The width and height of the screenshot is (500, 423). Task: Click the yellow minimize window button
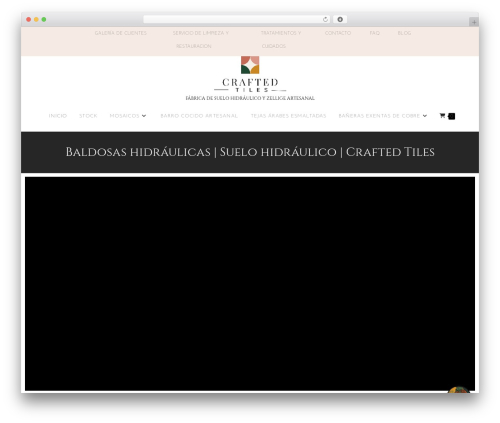(36, 20)
